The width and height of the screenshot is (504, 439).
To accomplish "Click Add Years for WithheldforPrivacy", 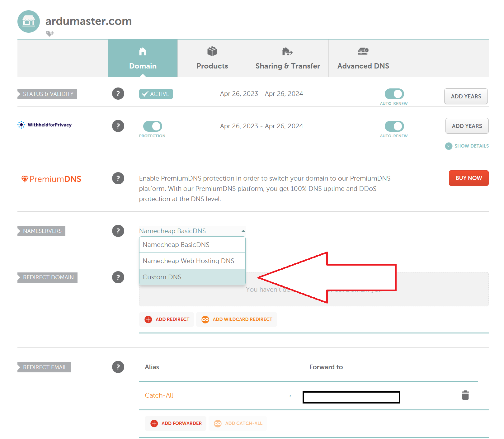I will [467, 126].
